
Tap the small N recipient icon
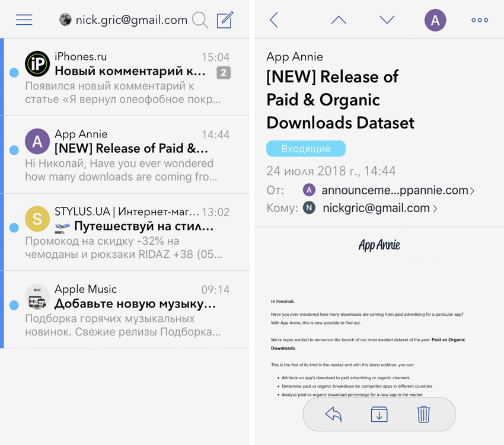click(x=309, y=207)
